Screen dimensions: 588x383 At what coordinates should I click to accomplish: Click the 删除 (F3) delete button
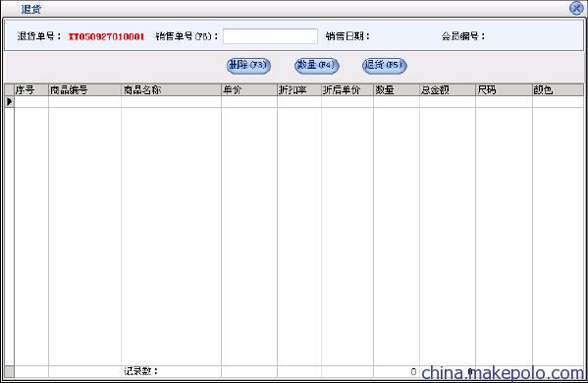pyautogui.click(x=248, y=65)
